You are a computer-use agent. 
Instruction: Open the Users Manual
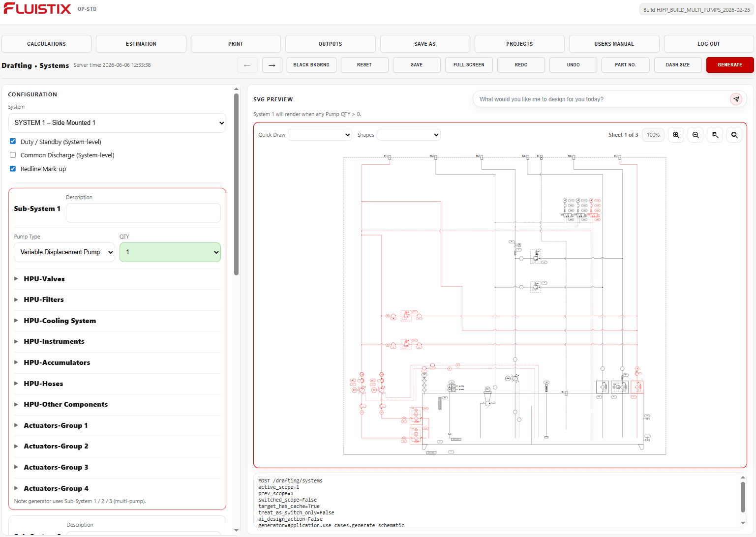tap(614, 44)
